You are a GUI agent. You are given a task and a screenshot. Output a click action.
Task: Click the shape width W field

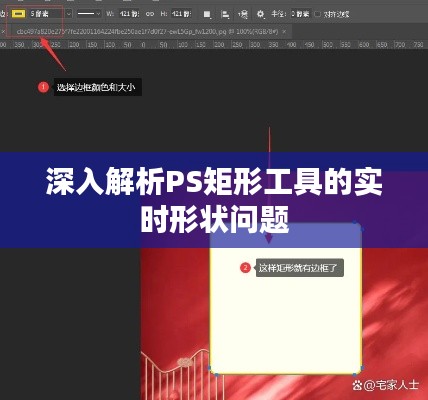tap(129, 14)
